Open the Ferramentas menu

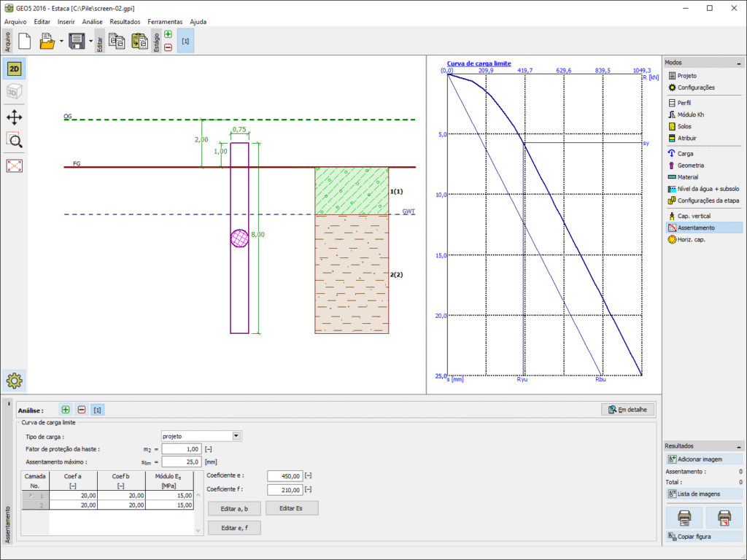165,22
